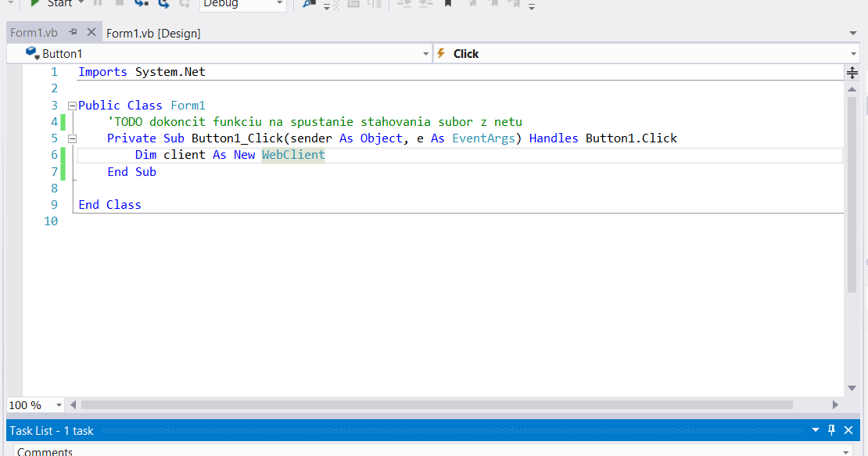Click the 'EventArgs' type name
The width and height of the screenshot is (868, 456).
click(483, 138)
